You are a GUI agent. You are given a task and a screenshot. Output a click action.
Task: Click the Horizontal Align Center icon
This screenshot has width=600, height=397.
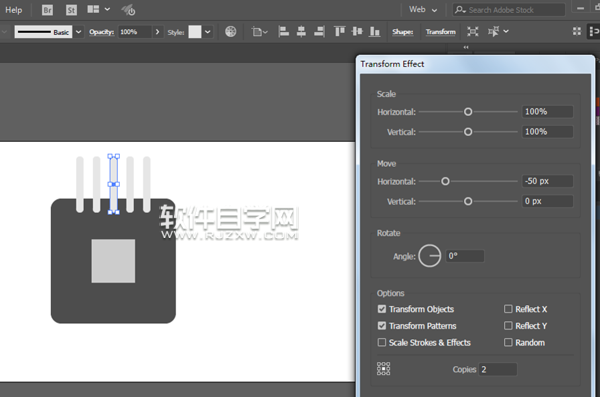(x=301, y=31)
